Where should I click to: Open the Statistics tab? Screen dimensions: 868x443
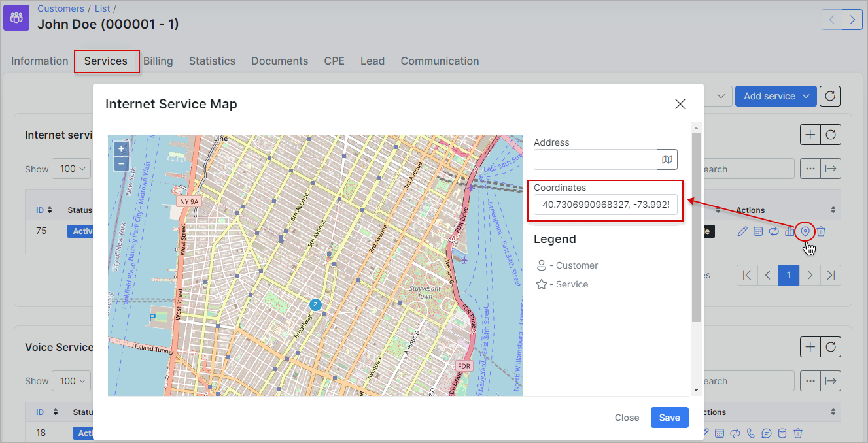pyautogui.click(x=212, y=61)
